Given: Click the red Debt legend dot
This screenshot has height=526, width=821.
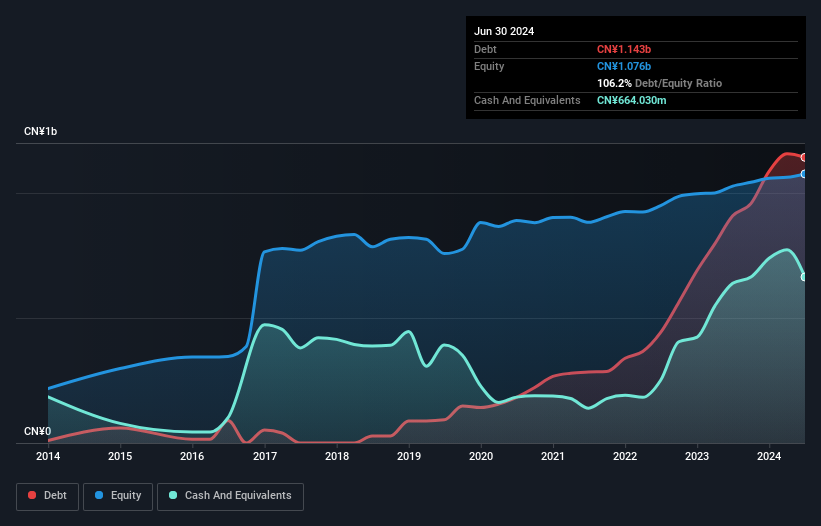Looking at the screenshot, I should (32, 495).
